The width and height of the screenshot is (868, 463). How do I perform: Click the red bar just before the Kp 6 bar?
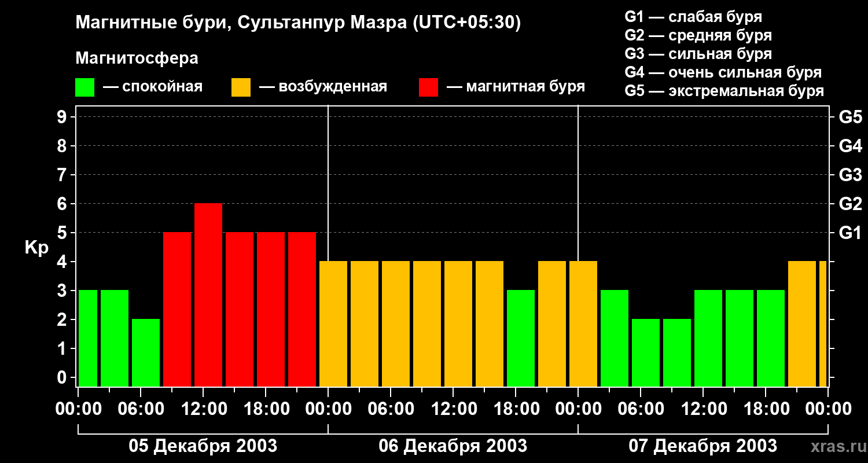pyautogui.click(x=177, y=309)
